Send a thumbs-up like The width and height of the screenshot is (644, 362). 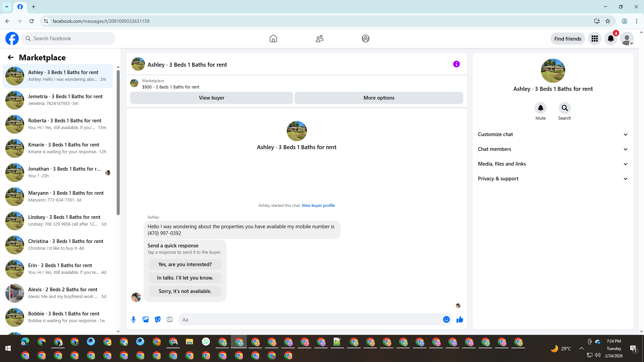[x=460, y=319]
